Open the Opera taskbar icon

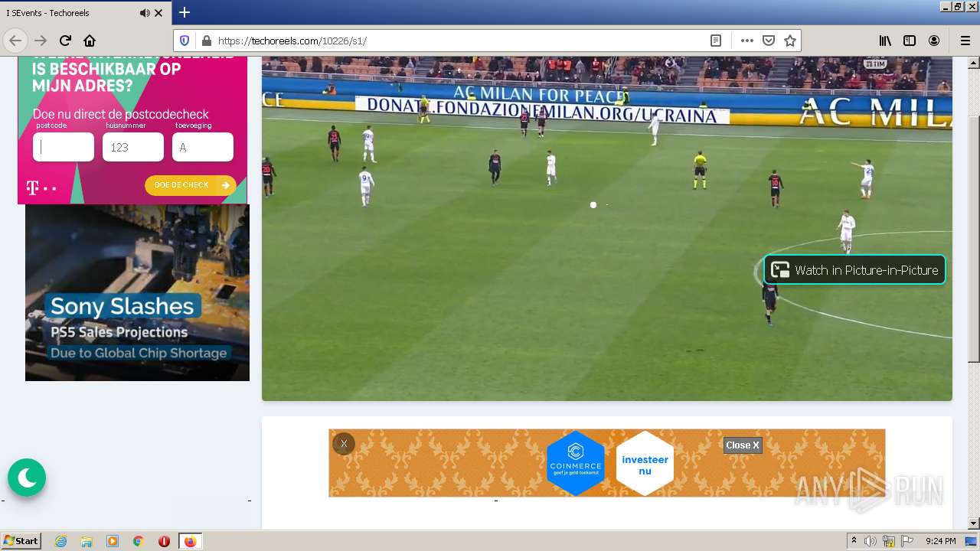coord(164,541)
